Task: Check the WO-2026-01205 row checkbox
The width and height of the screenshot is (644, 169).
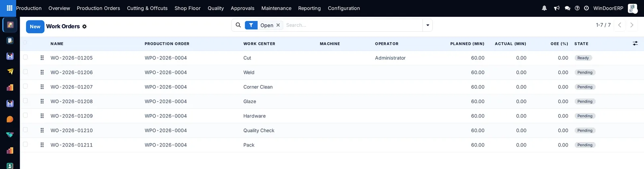Action: pos(25,57)
